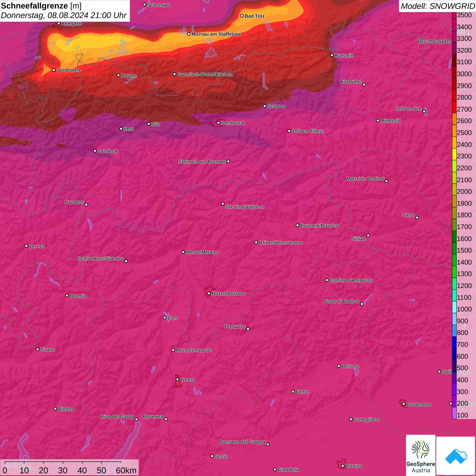This screenshot has width=476, height=476.
Task: Click the Murnau am Staffelsee label
Action: (216, 34)
